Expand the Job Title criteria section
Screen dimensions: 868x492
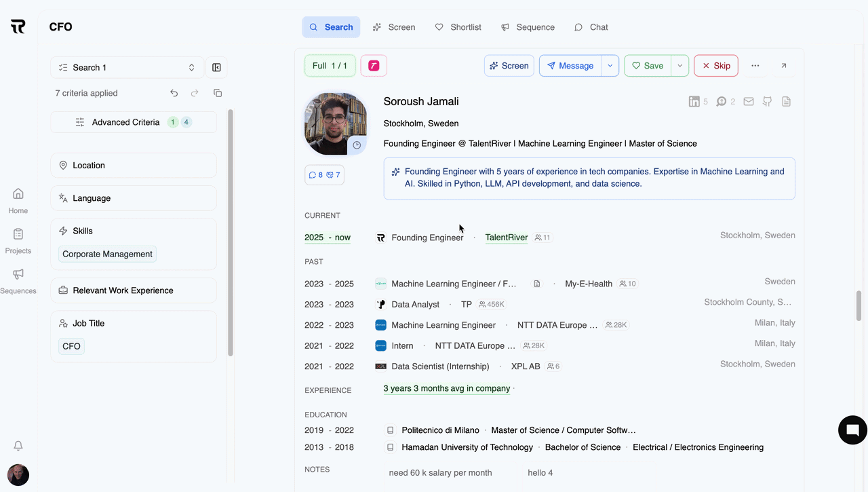(134, 323)
